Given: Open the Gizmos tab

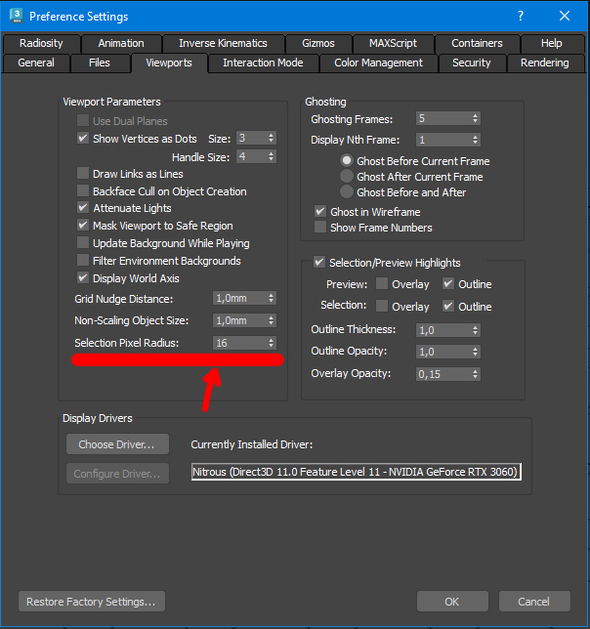Looking at the screenshot, I should click(x=318, y=43).
